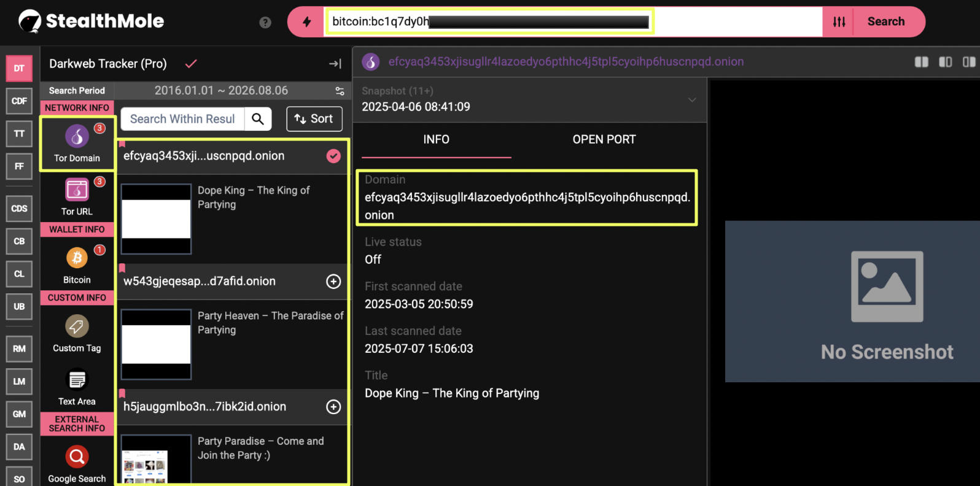Open the Tor Domain results category

(77, 144)
